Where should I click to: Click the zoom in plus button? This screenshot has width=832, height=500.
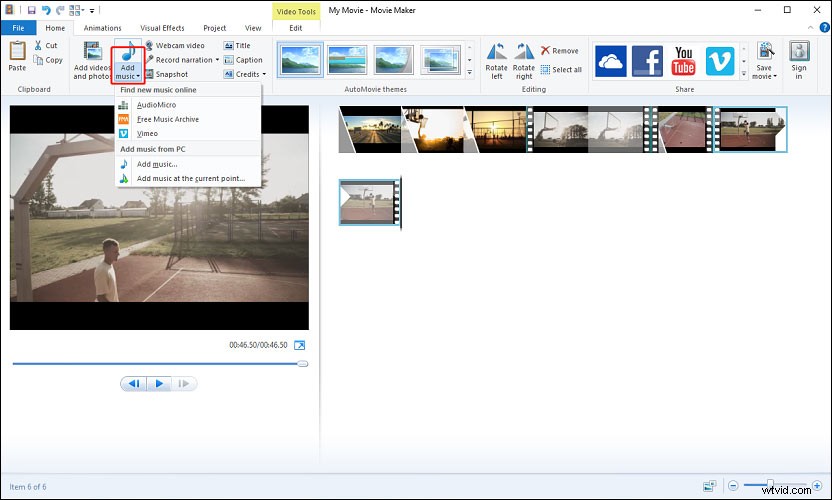(x=817, y=485)
